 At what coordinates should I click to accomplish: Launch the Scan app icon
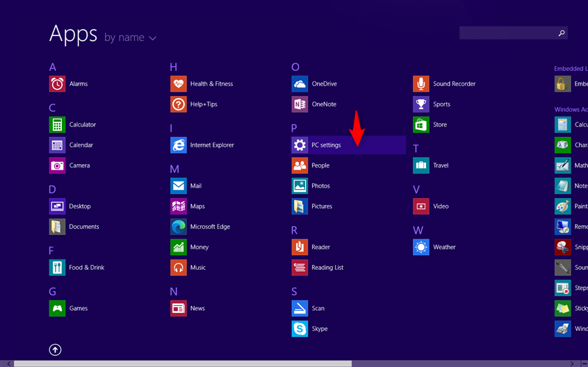300,309
